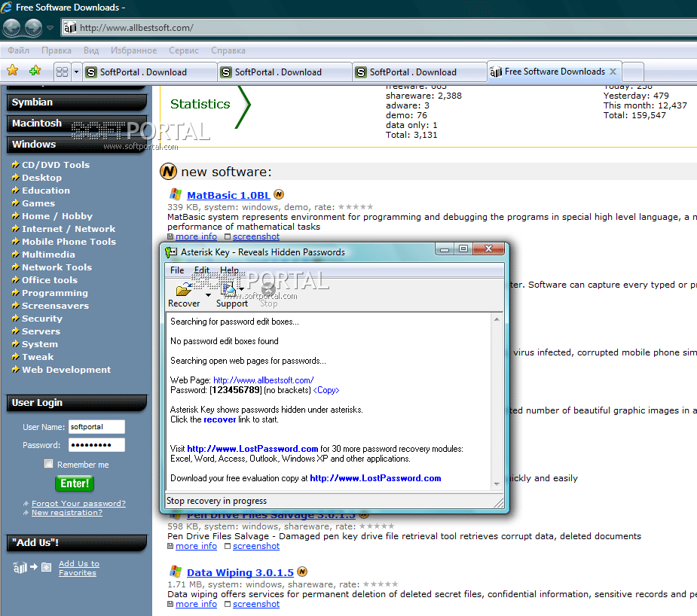The width and height of the screenshot is (697, 616).
Task: Open the File menu in Asterisk Key
Action: click(177, 270)
